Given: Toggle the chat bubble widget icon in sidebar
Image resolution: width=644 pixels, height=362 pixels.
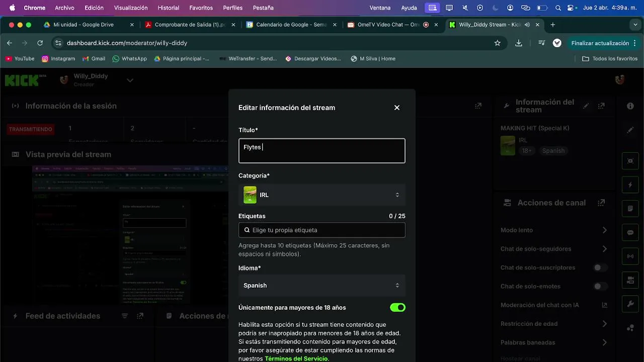Looking at the screenshot, I should pos(630,232).
